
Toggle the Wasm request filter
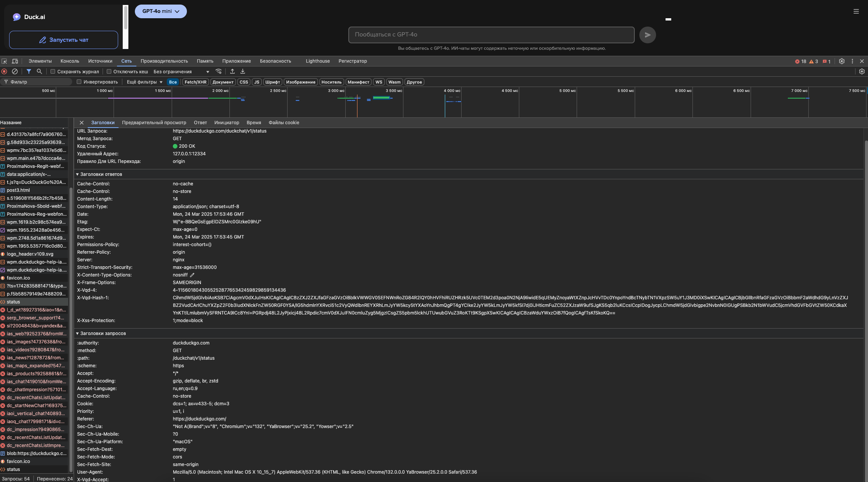pos(394,82)
